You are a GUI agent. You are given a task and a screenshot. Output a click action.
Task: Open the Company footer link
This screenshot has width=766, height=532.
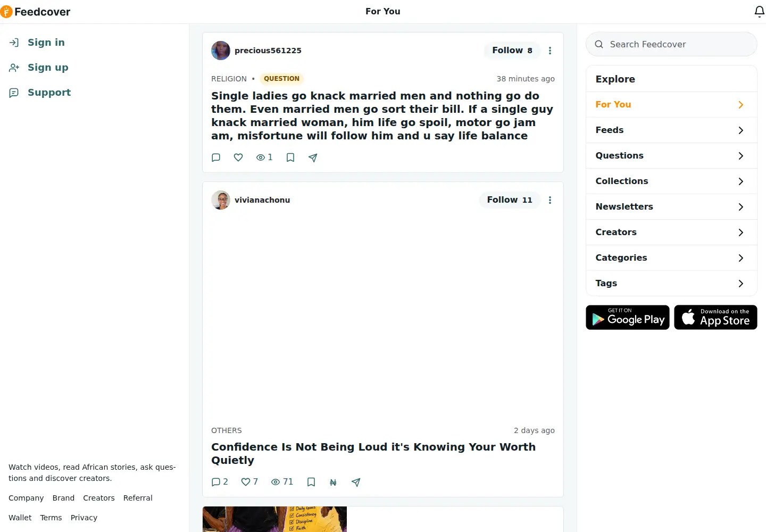(x=26, y=498)
